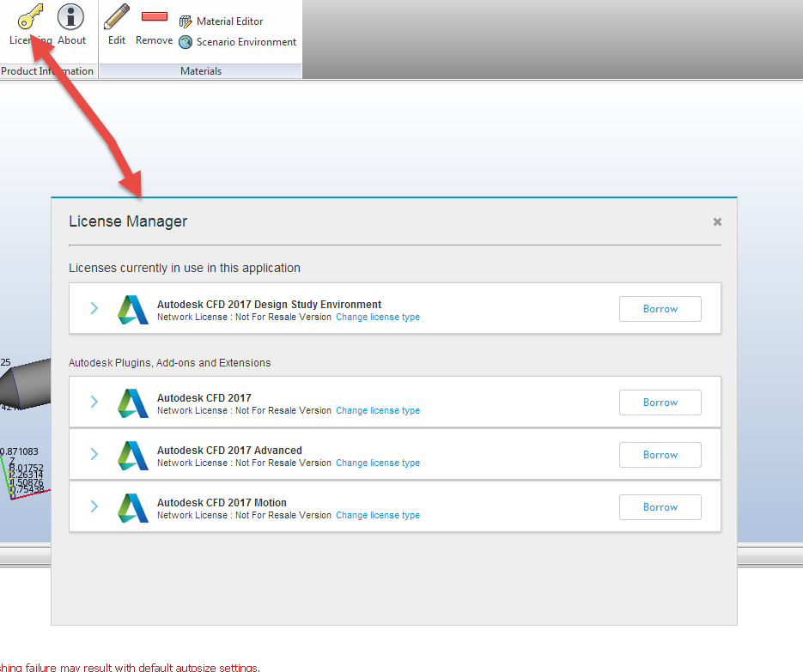Select the Edit pencil icon
Image resolution: width=803 pixels, height=672 pixels.
coord(116,19)
